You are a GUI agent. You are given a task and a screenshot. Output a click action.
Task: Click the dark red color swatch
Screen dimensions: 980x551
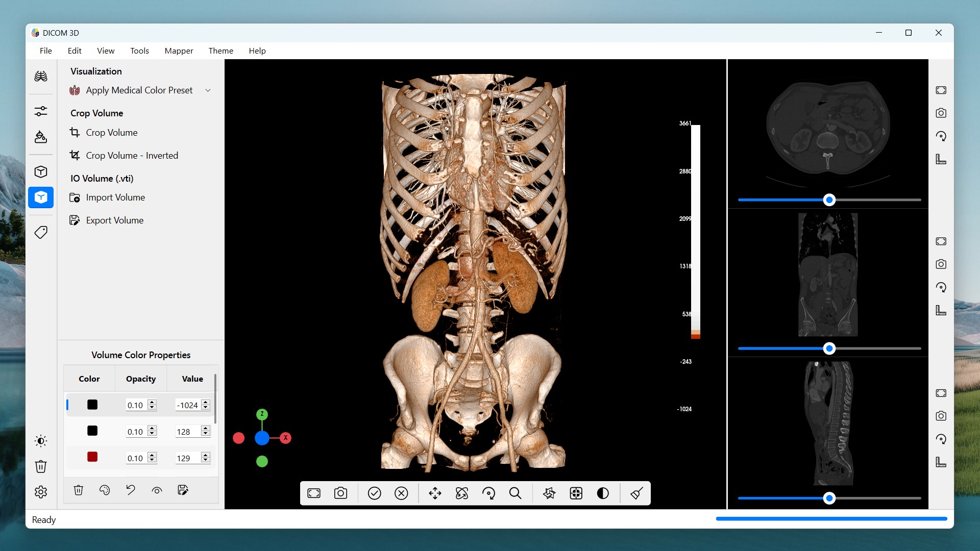92,457
